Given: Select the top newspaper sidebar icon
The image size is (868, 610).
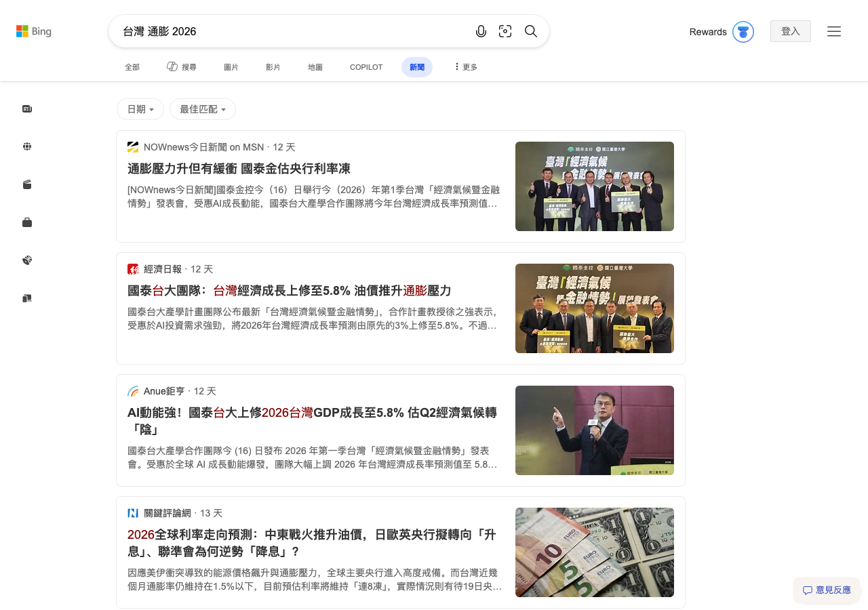Looking at the screenshot, I should tap(27, 108).
